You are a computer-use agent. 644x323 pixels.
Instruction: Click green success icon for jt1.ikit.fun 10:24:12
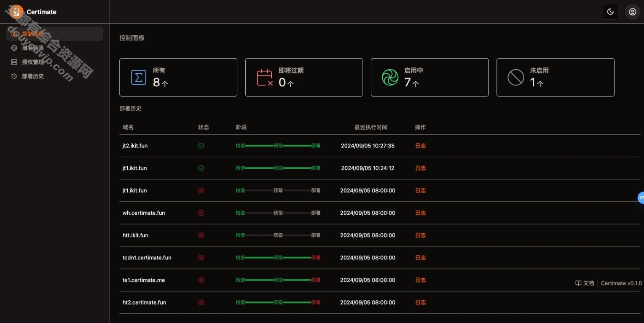201,168
